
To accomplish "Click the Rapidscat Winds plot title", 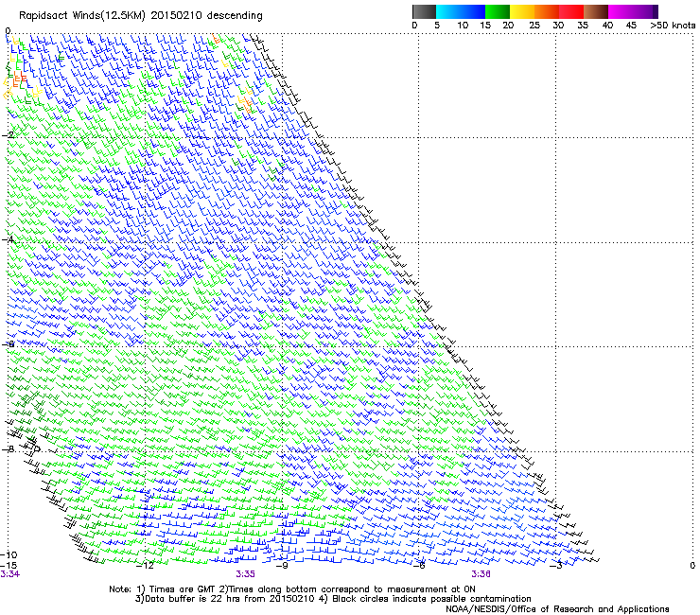I will (x=141, y=15).
